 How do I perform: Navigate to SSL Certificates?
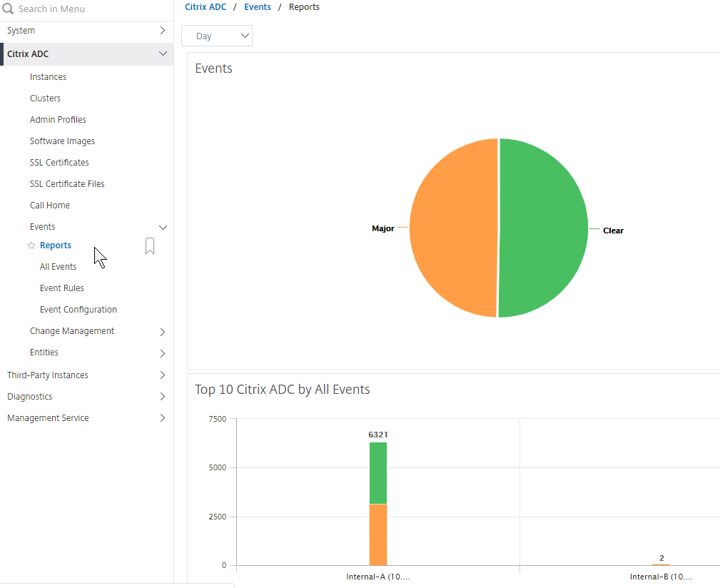(x=59, y=163)
